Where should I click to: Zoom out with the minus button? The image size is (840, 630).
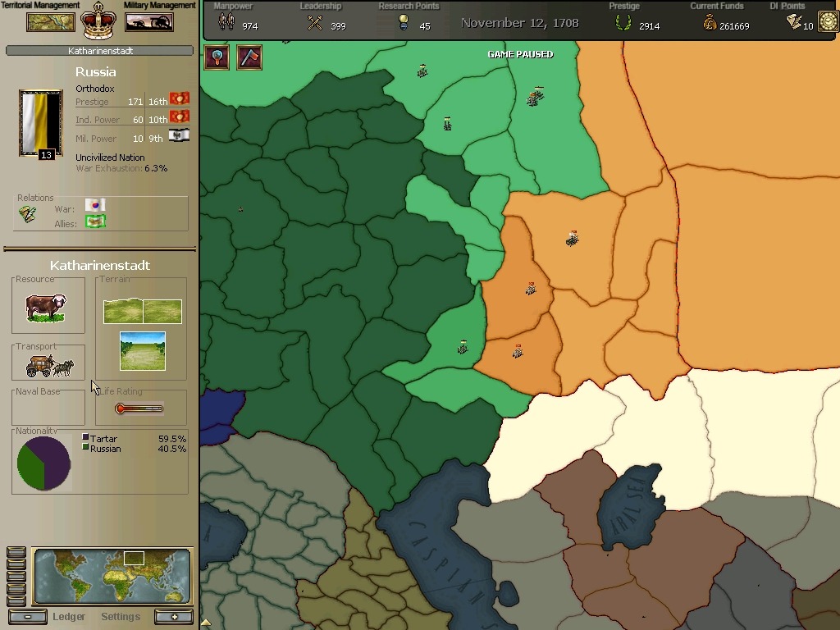tap(28, 617)
